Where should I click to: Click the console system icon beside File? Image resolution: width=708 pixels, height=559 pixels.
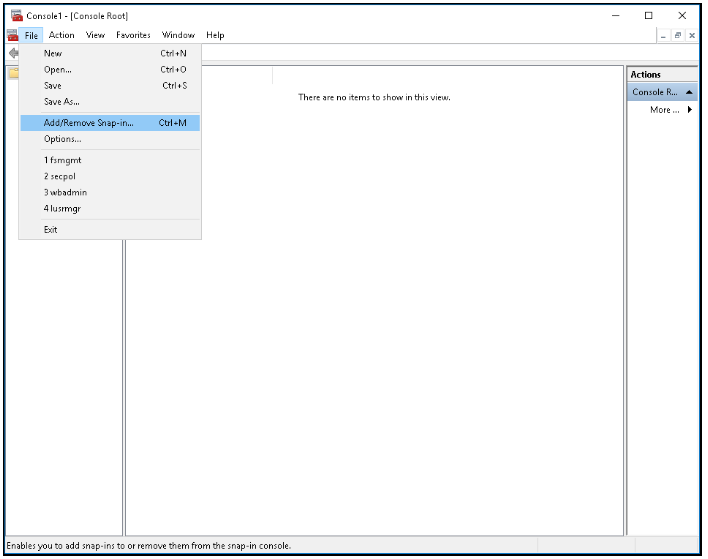[13, 35]
